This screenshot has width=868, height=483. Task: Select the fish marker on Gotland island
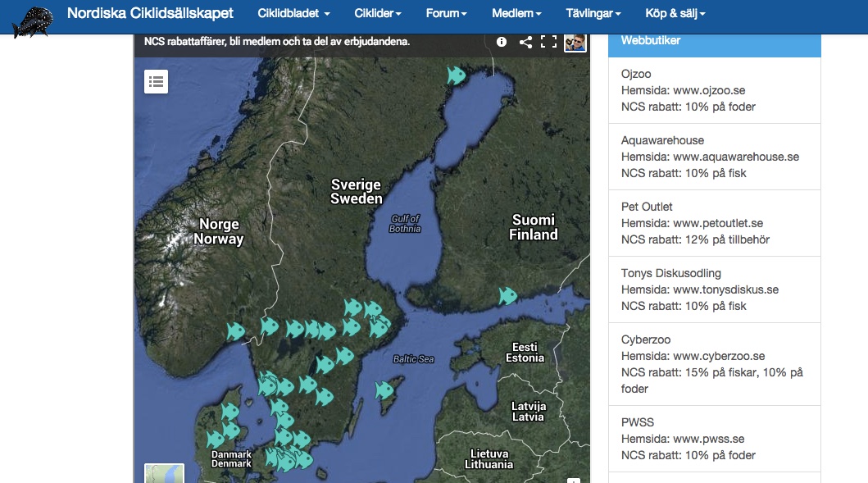coord(384,390)
